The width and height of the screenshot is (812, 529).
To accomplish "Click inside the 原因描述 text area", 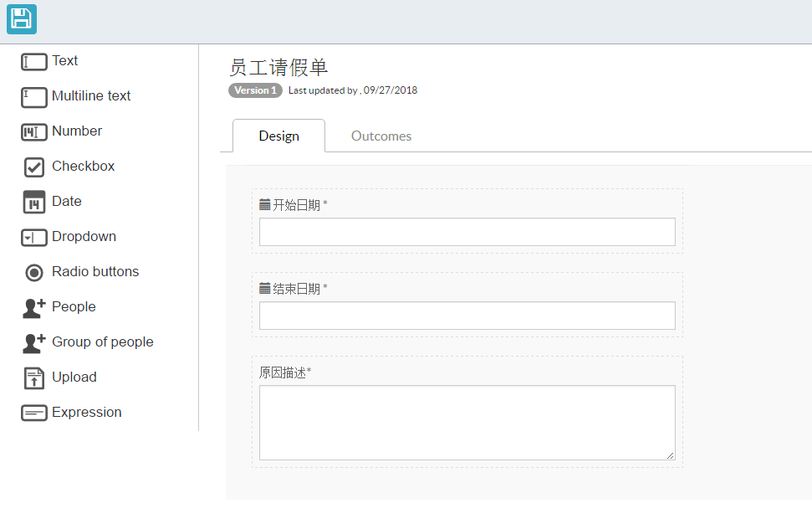I will click(467, 423).
